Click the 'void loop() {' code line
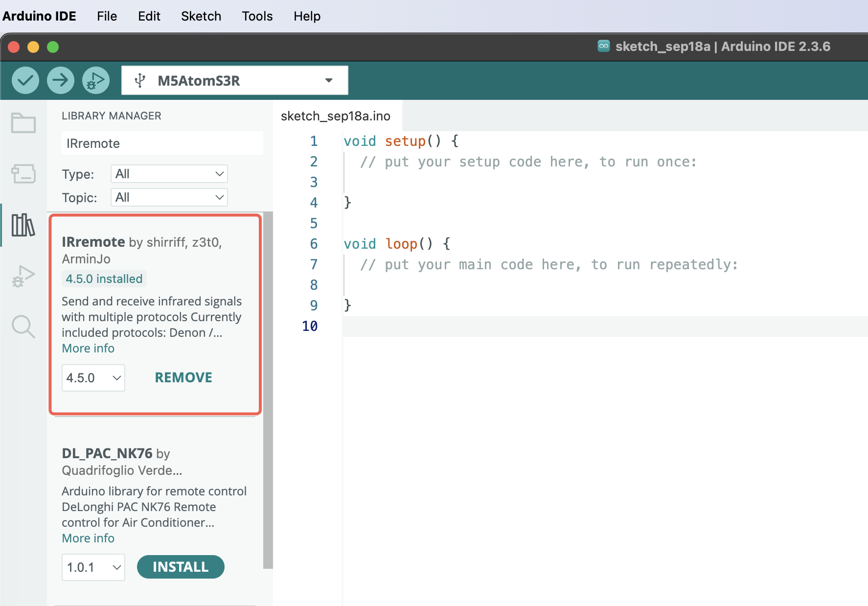The width and height of the screenshot is (868, 606). point(397,244)
